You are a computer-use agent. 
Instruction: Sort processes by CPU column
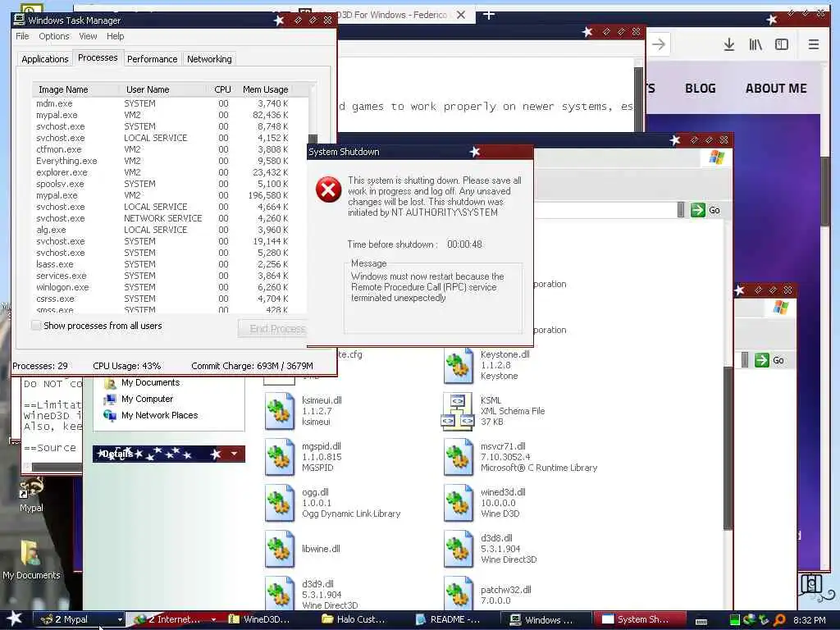click(222, 89)
